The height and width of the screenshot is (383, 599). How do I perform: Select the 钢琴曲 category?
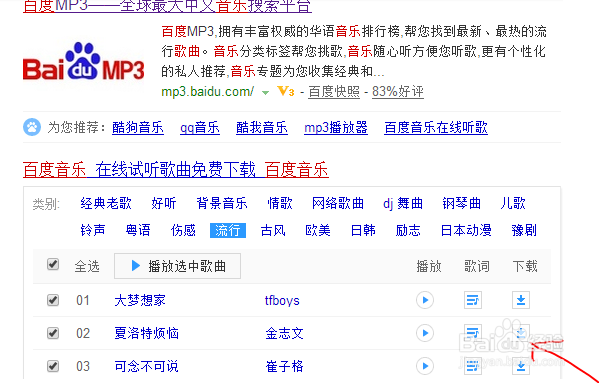[x=461, y=204]
